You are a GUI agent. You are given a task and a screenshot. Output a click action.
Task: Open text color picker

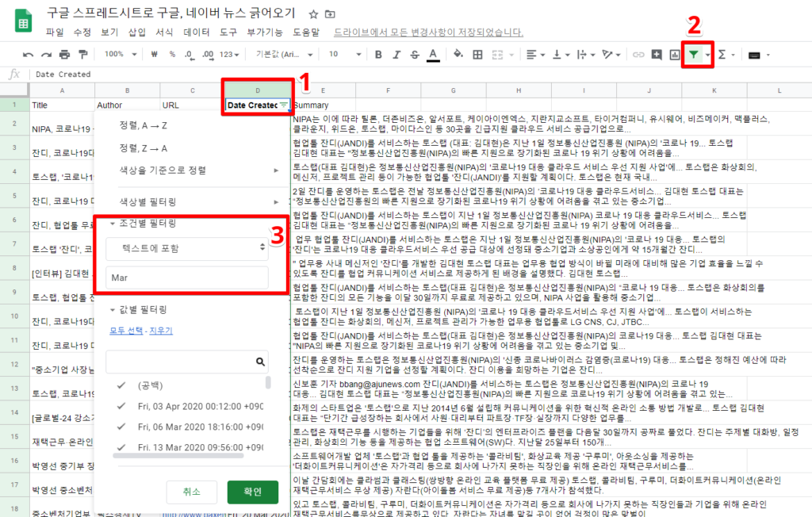point(433,55)
